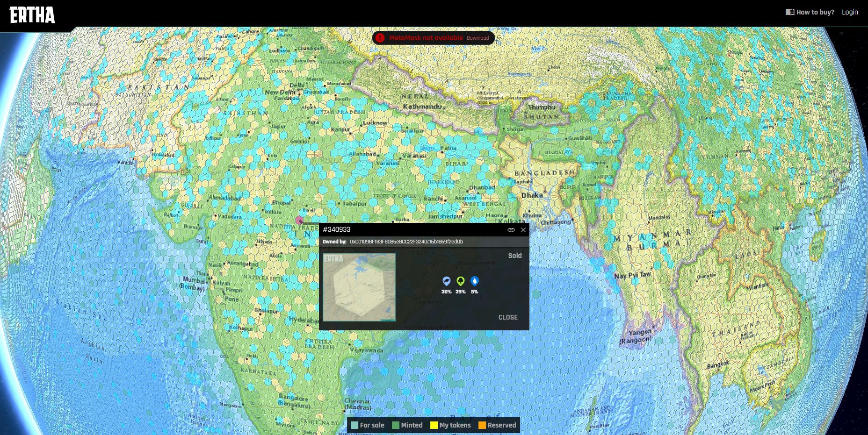Click the Ahmadabad label on the map
868x435 pixels.
(x=224, y=198)
